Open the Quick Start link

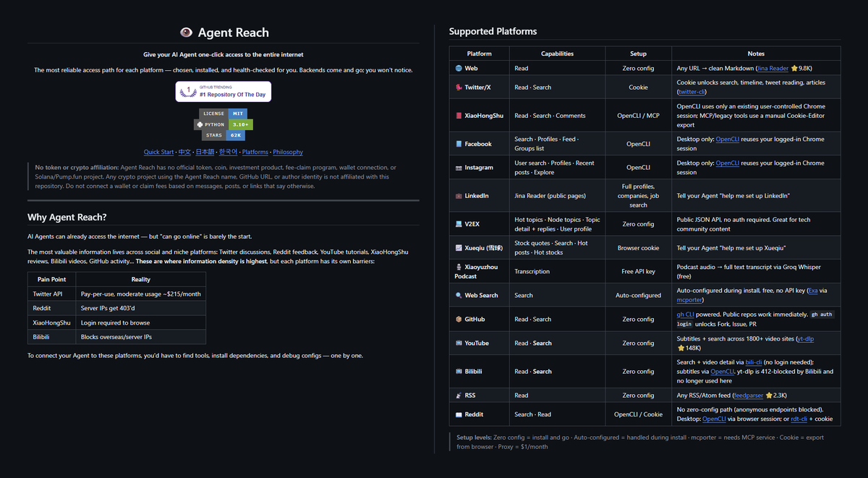point(158,152)
